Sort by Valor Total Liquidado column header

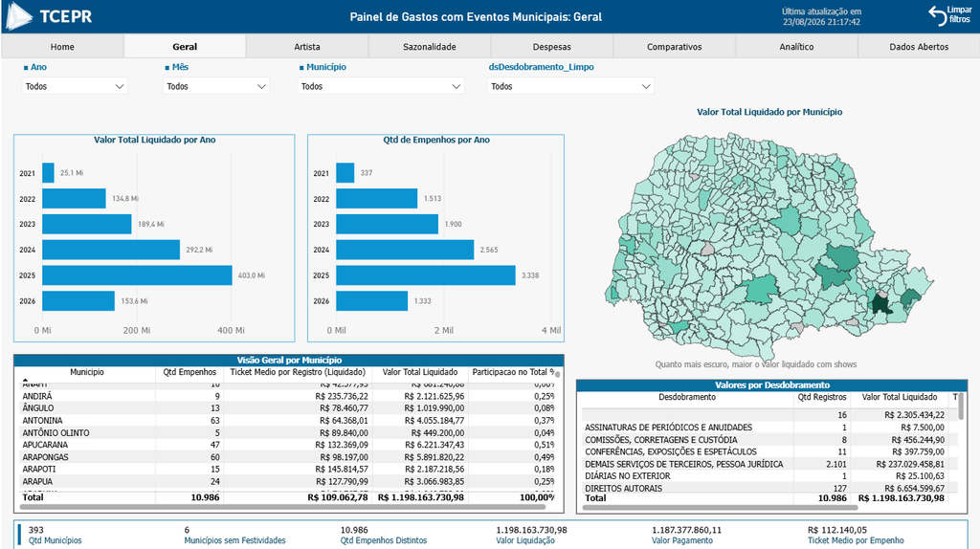pos(420,372)
